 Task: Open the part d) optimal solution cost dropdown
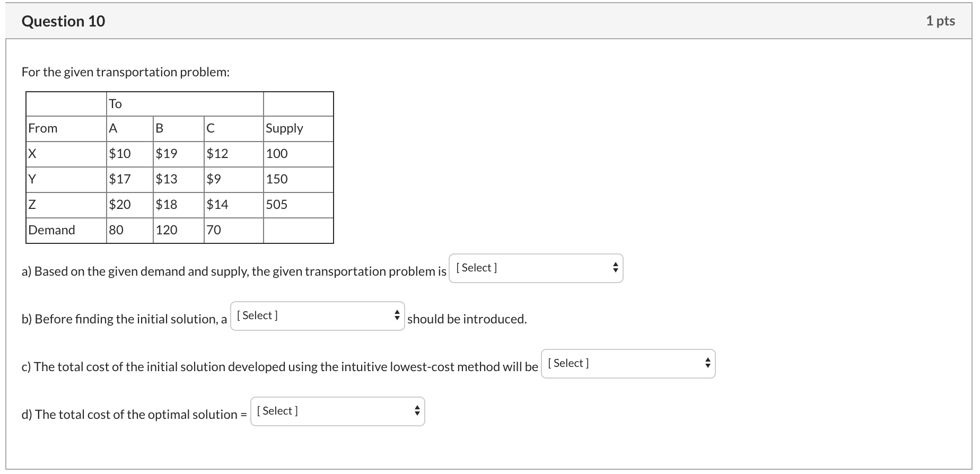[x=337, y=411]
